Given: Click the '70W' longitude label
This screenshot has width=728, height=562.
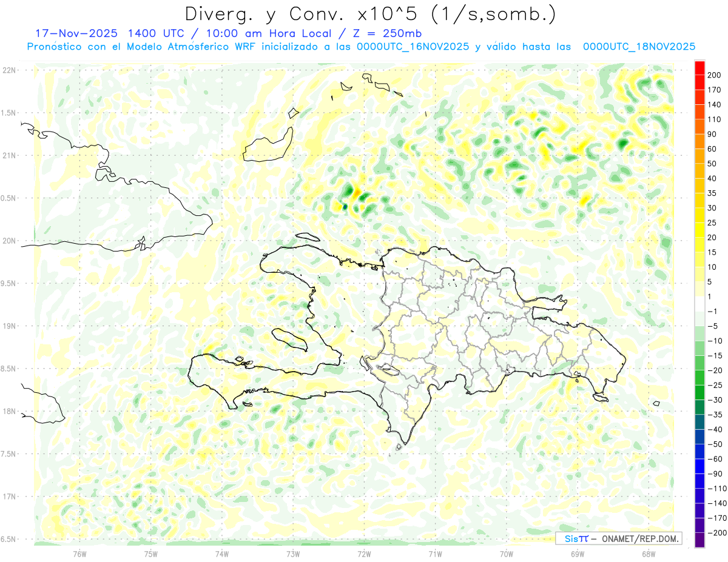Looking at the screenshot, I should tap(507, 554).
